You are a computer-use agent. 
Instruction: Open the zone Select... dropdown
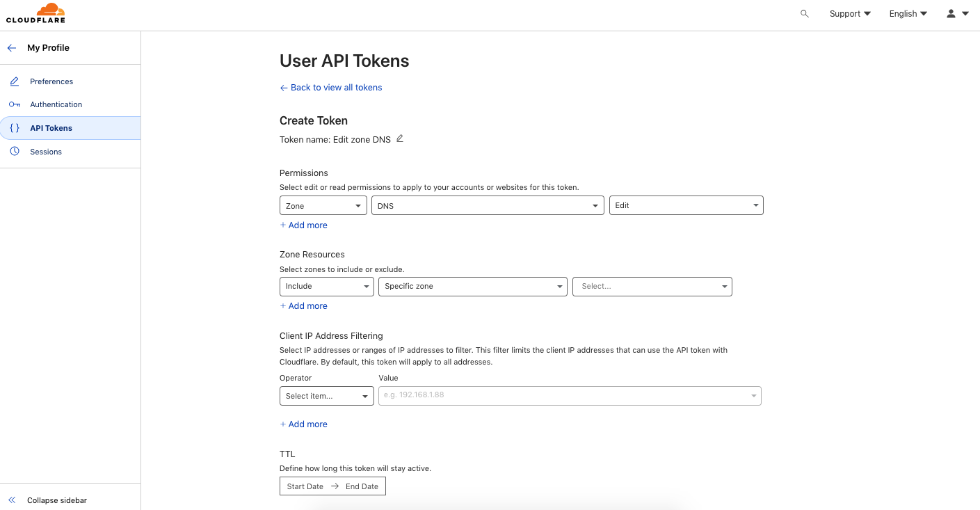click(652, 287)
